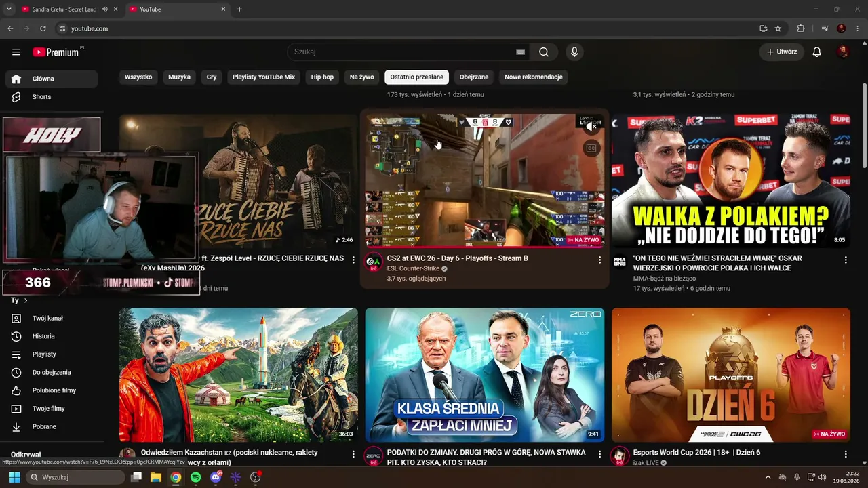Go to Główna in the sidebar
The height and width of the screenshot is (488, 868).
coord(52,79)
